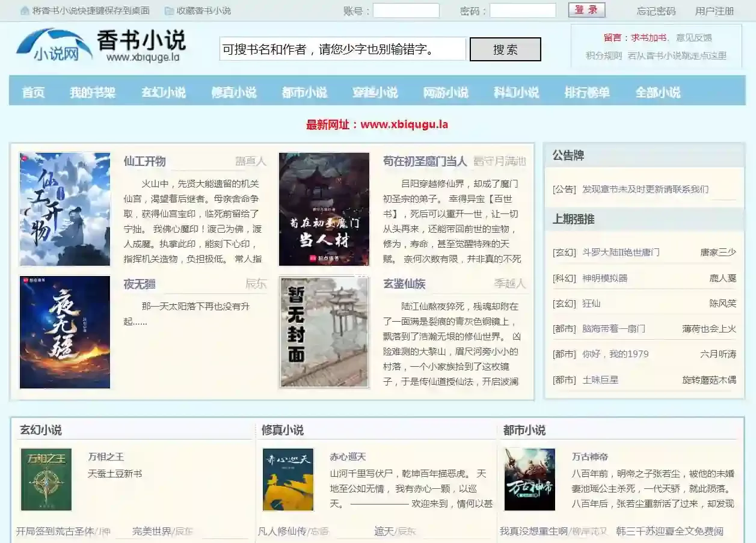The height and width of the screenshot is (543, 756).
Task: Open 完美世界 link
Action: (152, 531)
